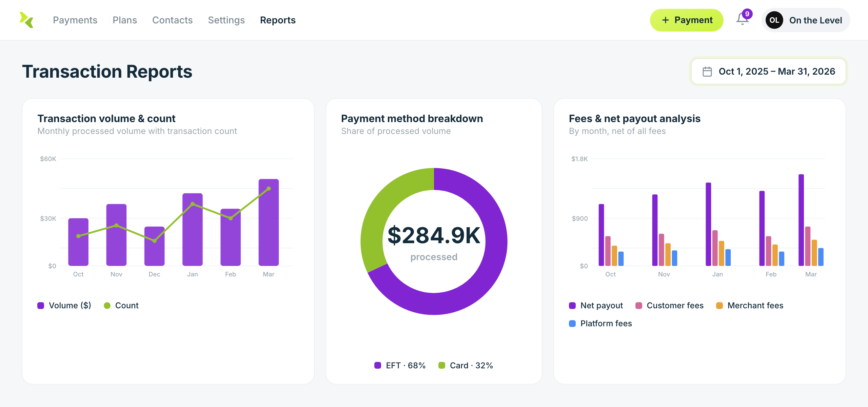Viewport: 868px width, 407px height.
Task: Open the Contacts page
Action: 172,20
